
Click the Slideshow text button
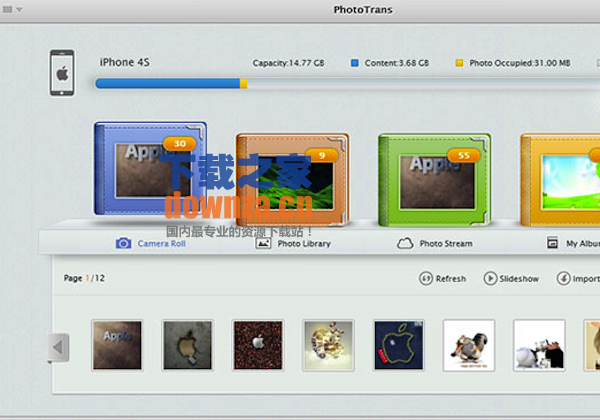click(x=519, y=279)
